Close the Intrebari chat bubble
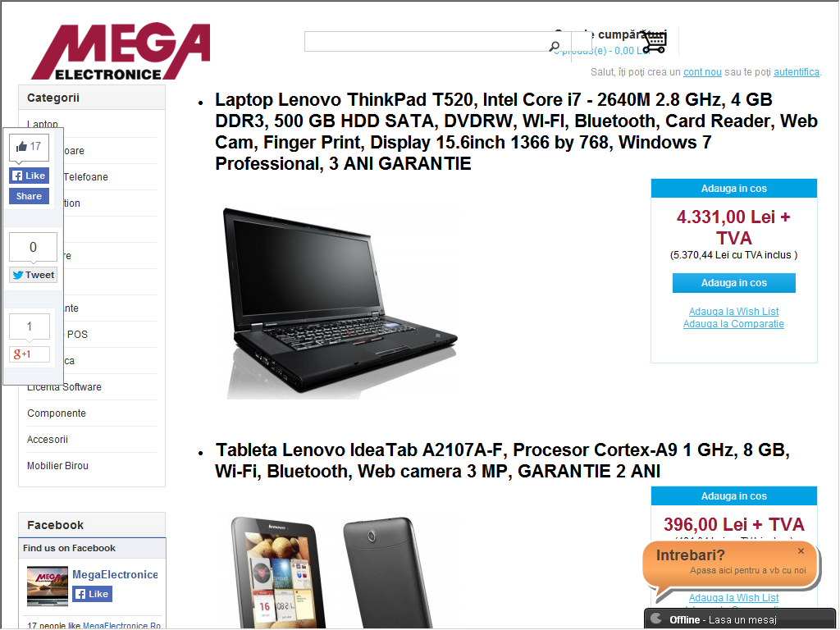 pyautogui.click(x=801, y=551)
